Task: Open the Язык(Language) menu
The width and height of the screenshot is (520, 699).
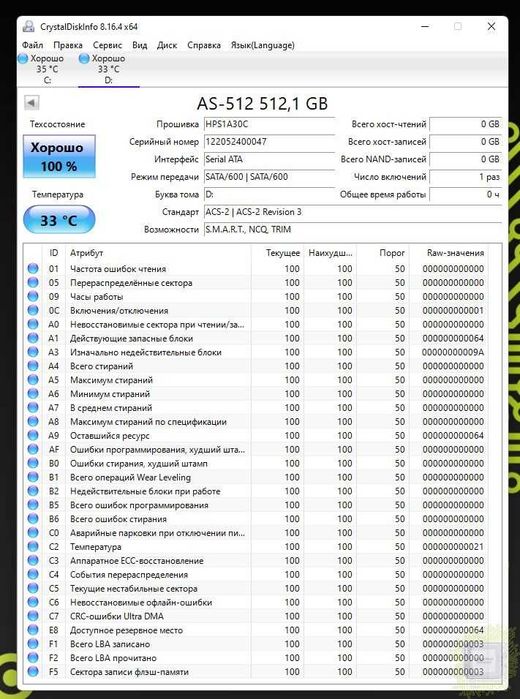Action: tap(262, 45)
